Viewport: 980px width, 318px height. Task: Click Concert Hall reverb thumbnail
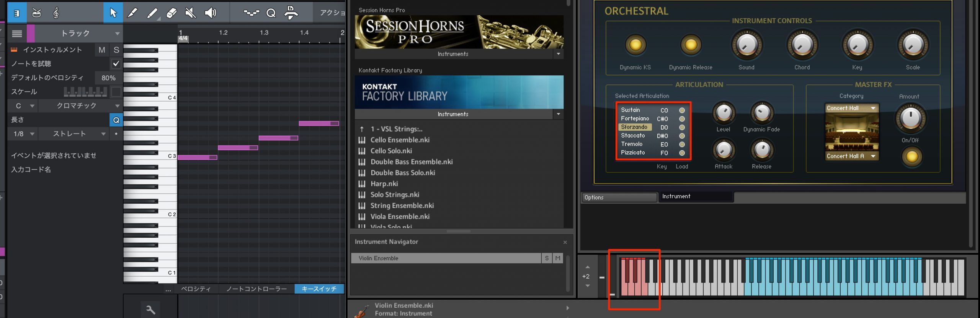[852, 132]
